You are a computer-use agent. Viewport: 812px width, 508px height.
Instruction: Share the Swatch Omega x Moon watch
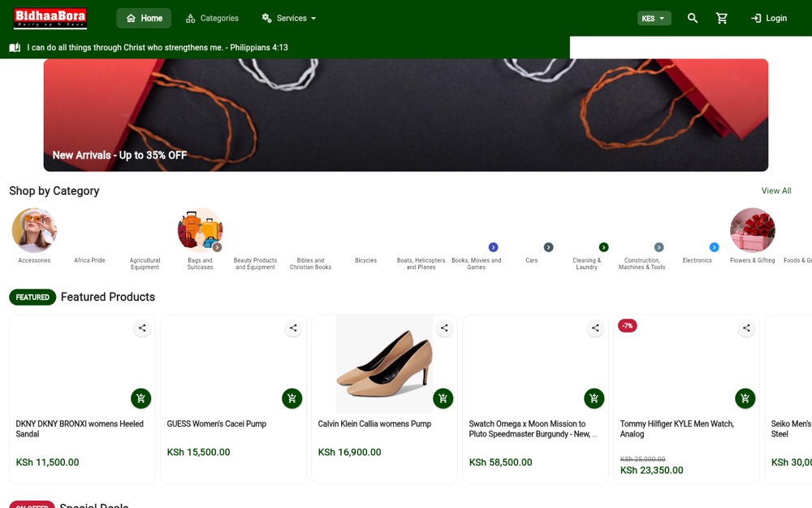[595, 328]
